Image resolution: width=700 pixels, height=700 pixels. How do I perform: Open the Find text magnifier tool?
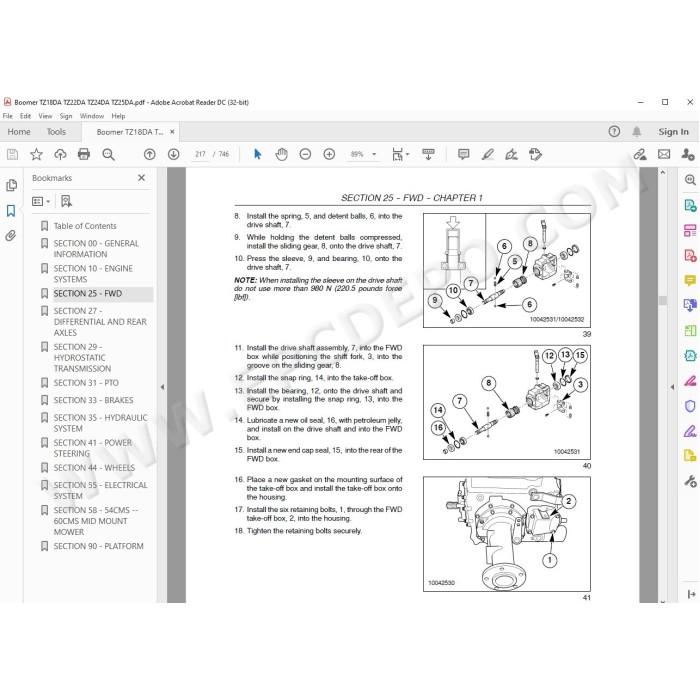108,154
